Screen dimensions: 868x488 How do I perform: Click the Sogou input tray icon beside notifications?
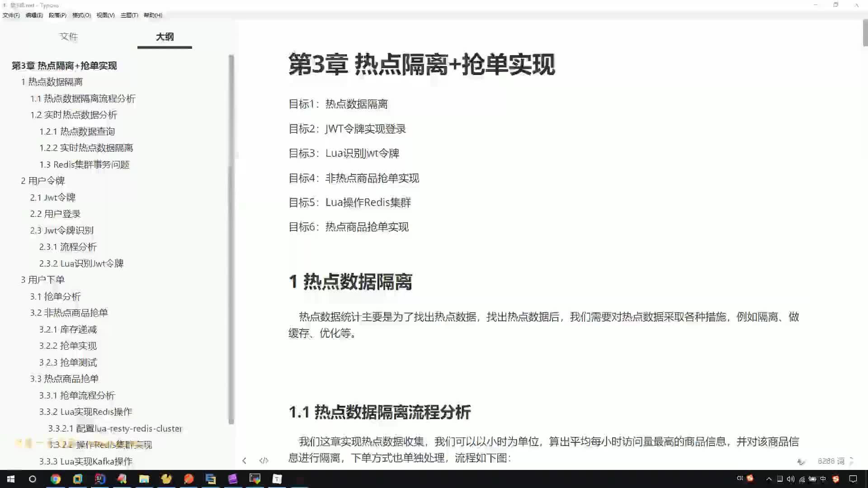835,479
